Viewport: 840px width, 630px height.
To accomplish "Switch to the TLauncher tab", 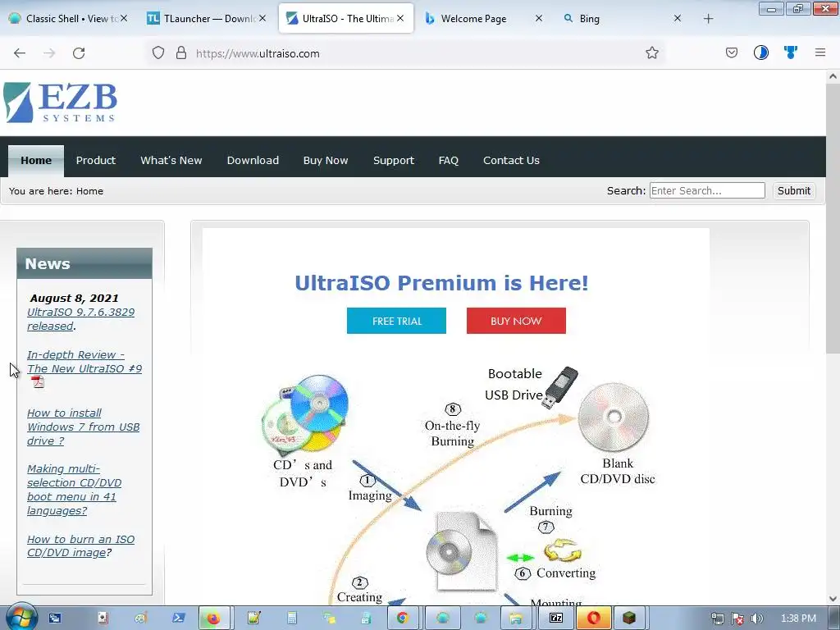I will pyautogui.click(x=206, y=18).
